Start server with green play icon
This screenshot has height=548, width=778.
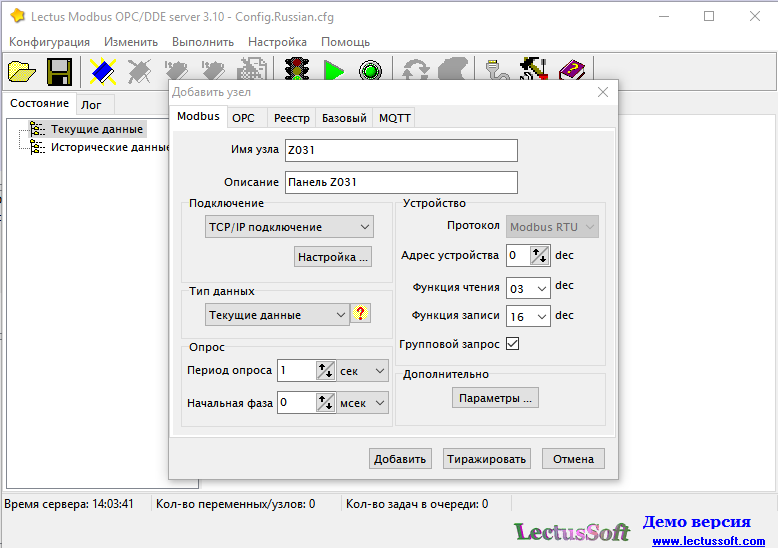click(x=333, y=70)
